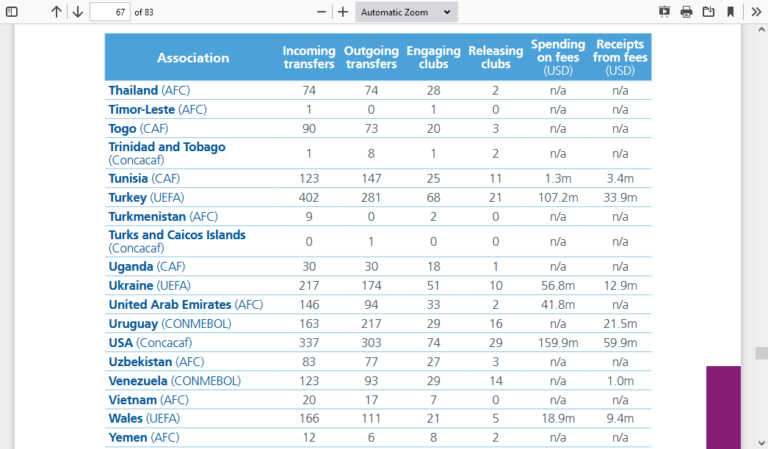Screen dimensions: 768x449
Task: Click the Association column header
Action: click(x=192, y=58)
